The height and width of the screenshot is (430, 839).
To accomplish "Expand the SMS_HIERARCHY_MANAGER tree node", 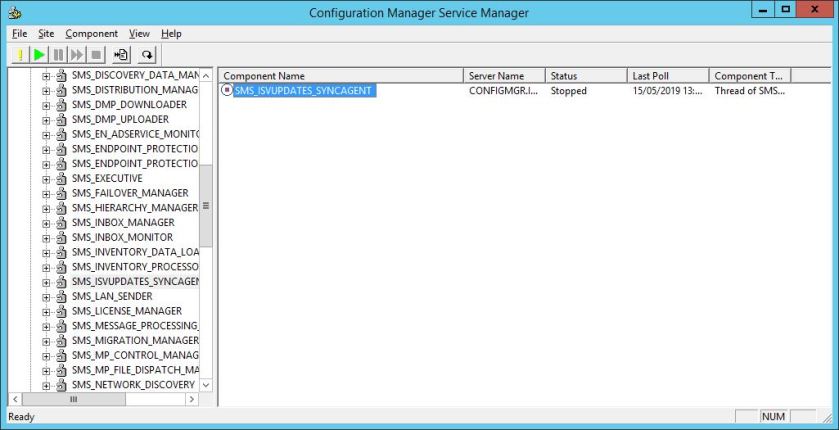I will 46,208.
